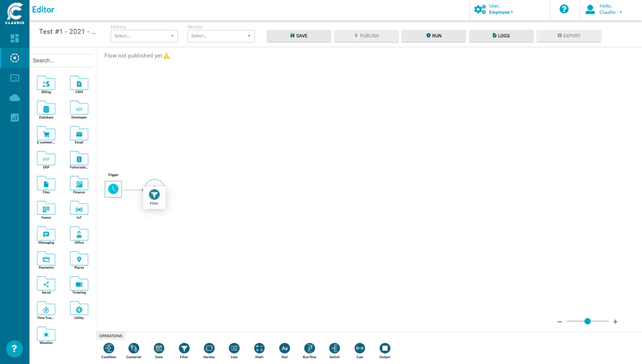Save the flow
Image resolution: width=642 pixels, height=364 pixels.
[x=299, y=36]
